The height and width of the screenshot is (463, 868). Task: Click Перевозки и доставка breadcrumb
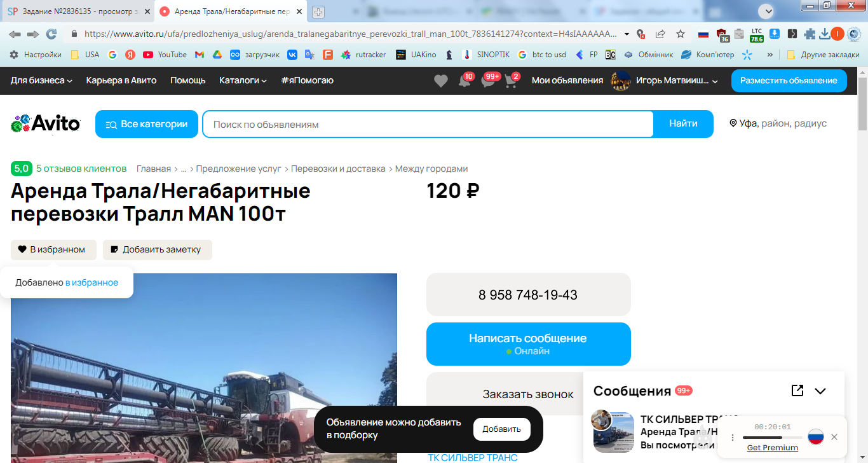pos(338,169)
